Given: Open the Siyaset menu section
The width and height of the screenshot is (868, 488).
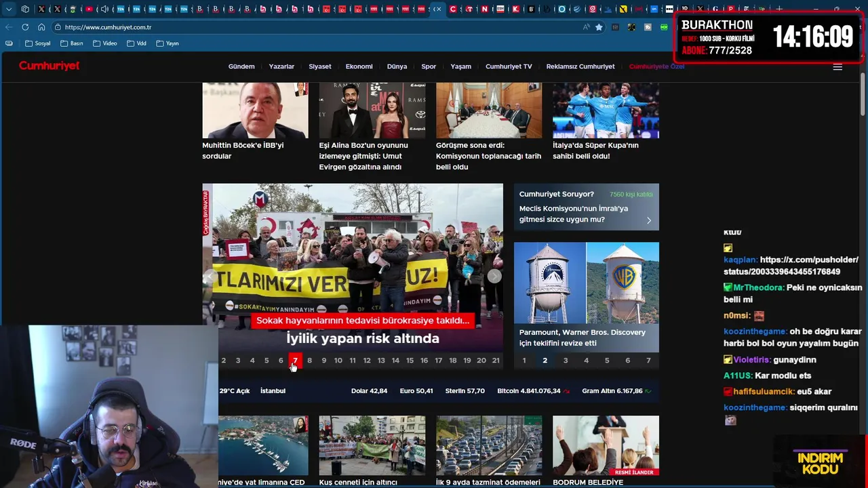Looking at the screenshot, I should coord(320,66).
